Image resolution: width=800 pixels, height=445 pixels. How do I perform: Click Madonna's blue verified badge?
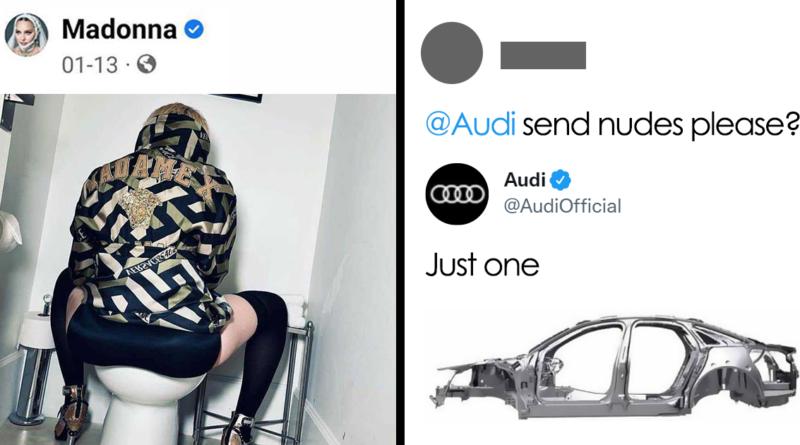click(x=193, y=29)
